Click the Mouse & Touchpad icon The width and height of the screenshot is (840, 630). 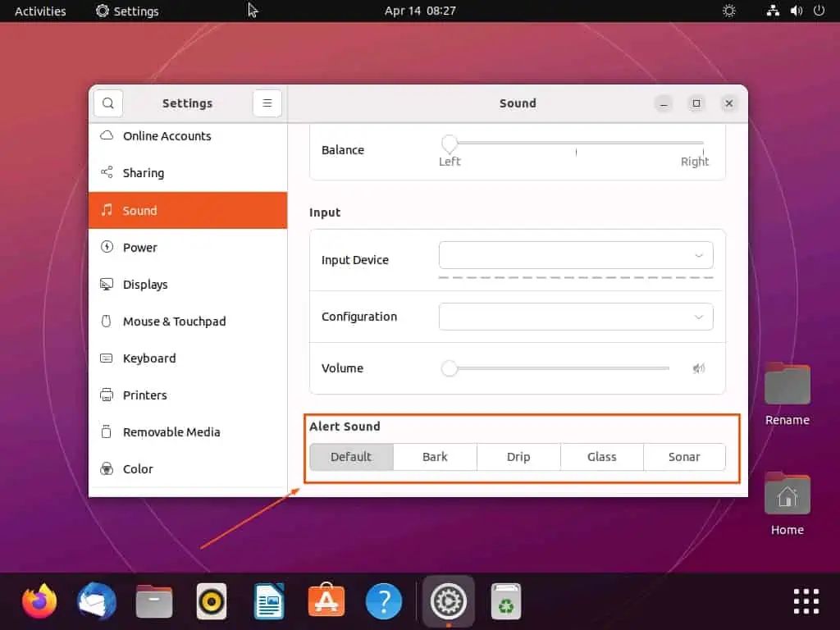(107, 321)
